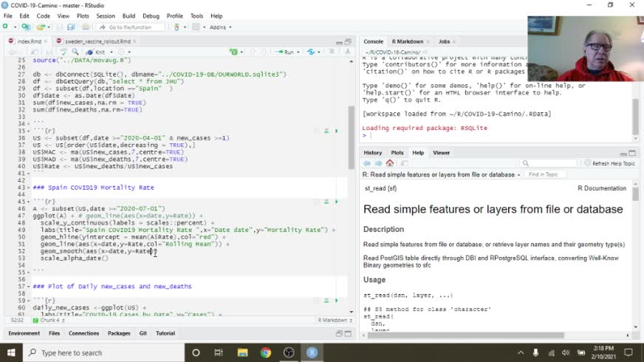Image resolution: width=644 pixels, height=362 pixels.
Task: Click Refresh Help Topic button
Action: click(x=610, y=163)
